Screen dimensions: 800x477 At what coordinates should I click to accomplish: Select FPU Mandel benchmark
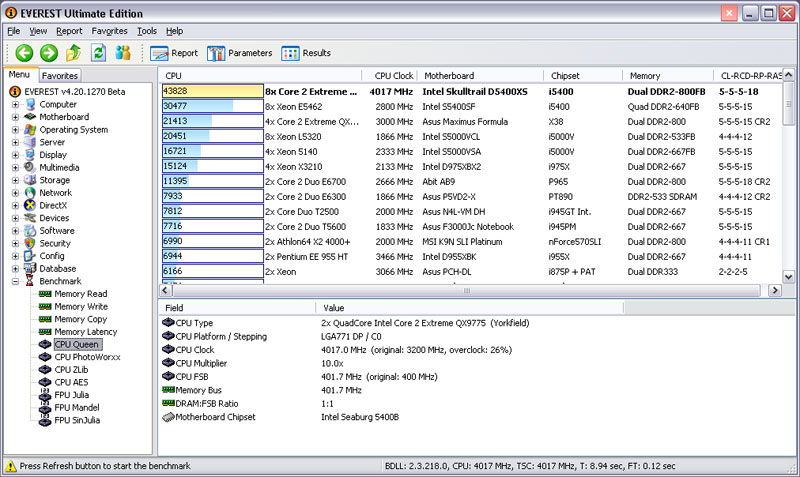point(77,408)
